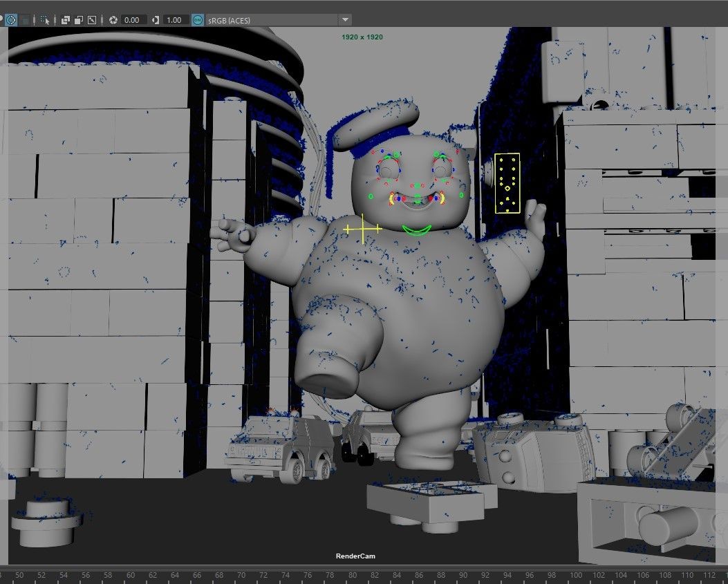Enable X-ray shading mode icon
This screenshot has height=584, width=728.
66,20
